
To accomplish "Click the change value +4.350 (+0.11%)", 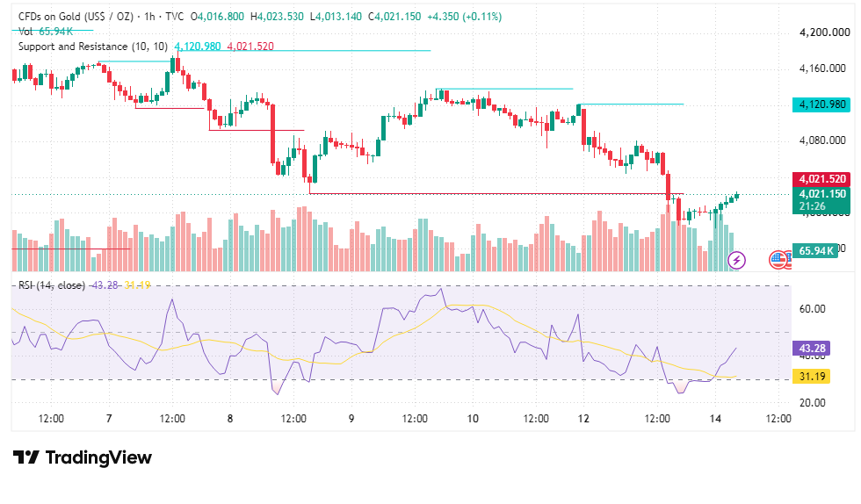I will click(464, 17).
